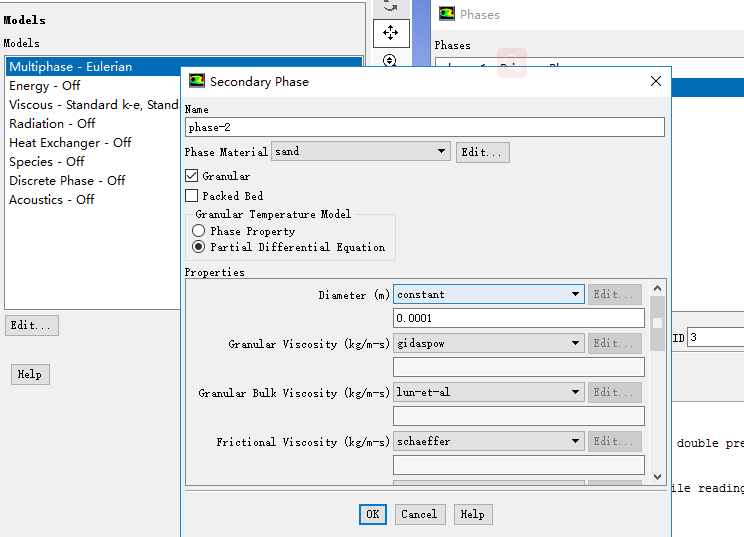This screenshot has width=744, height=537.
Task: Click the Fluent icon in Phases title bar
Action: click(445, 14)
